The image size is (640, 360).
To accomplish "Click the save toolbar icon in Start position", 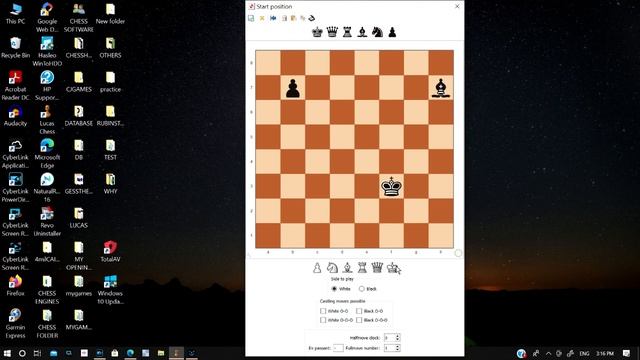I will 251,18.
